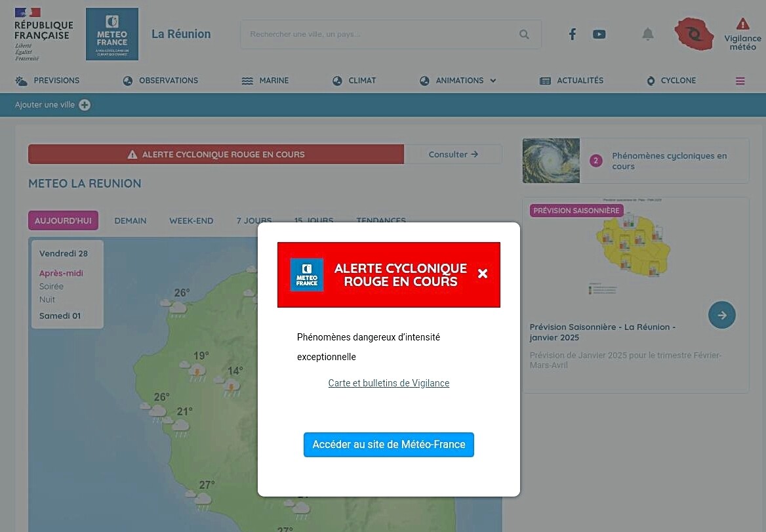Select Vendredi 28 in day list

tap(64, 254)
